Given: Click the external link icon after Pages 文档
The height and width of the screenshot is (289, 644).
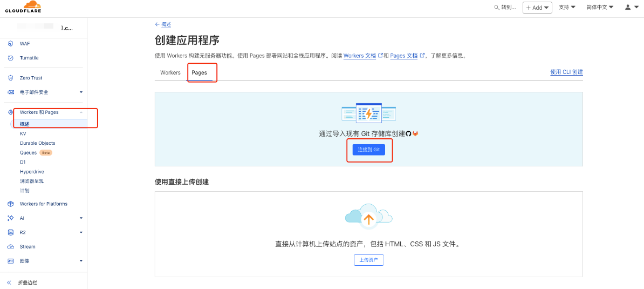Looking at the screenshot, I should coord(422,55).
